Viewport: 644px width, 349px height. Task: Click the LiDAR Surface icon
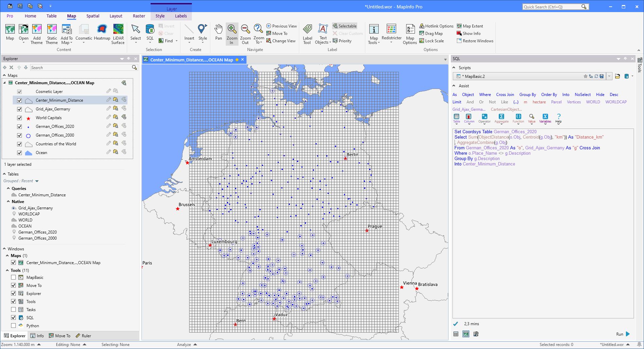[x=118, y=34]
